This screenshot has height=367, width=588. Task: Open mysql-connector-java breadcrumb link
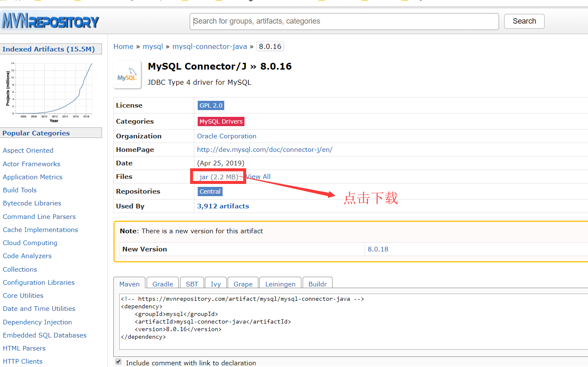pos(209,46)
